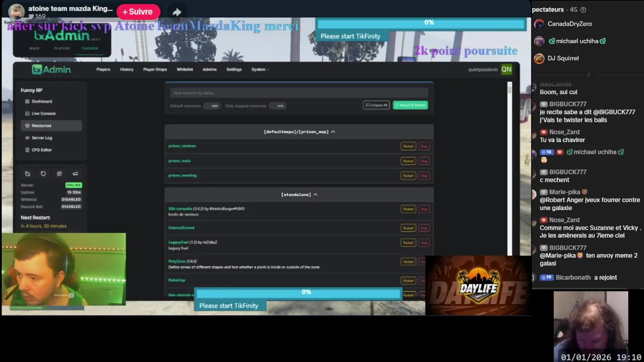Click the kick all players icon
The height and width of the screenshot is (362, 644).
tap(59, 173)
